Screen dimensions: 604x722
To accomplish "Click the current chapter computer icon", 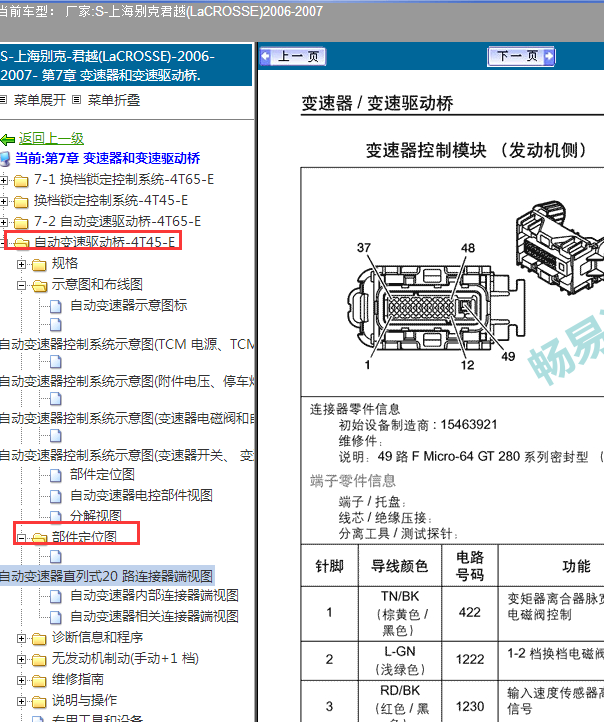I will click(x=5, y=159).
